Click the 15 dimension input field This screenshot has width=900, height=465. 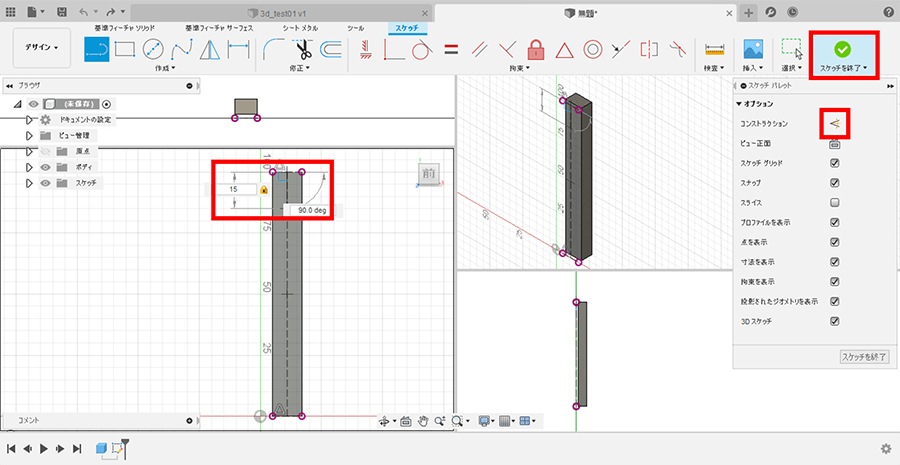[x=238, y=189]
